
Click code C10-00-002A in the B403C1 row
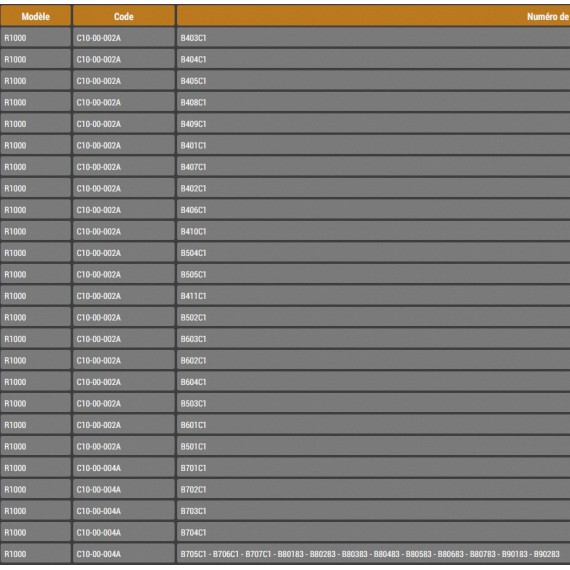tap(99, 38)
